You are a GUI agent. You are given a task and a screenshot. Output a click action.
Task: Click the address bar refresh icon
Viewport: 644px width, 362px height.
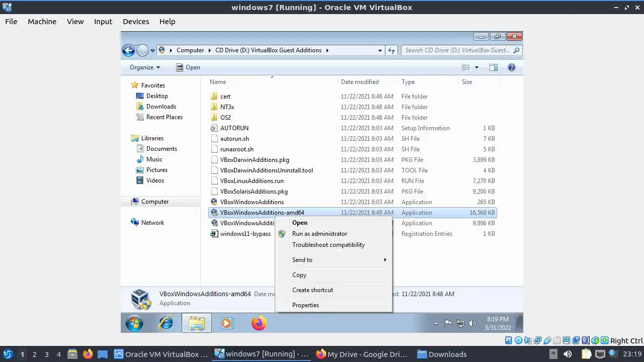(392, 50)
